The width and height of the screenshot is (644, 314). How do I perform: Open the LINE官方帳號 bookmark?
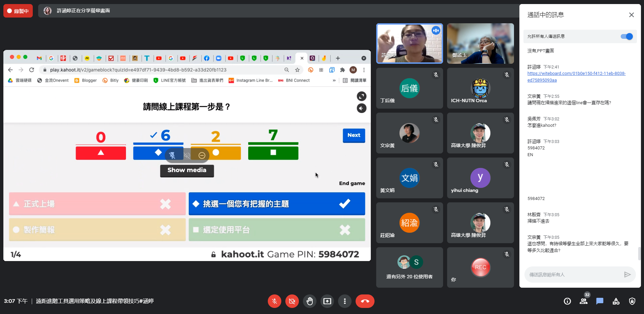coord(170,80)
